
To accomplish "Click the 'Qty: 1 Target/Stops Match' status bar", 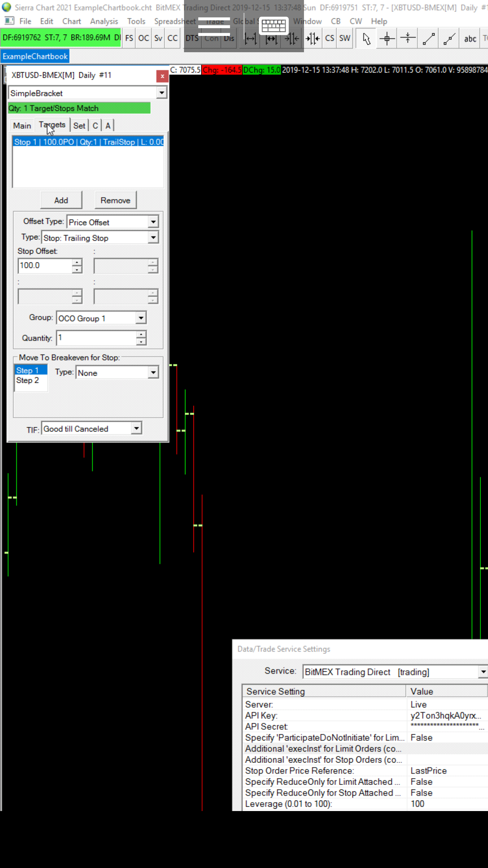I will (79, 108).
